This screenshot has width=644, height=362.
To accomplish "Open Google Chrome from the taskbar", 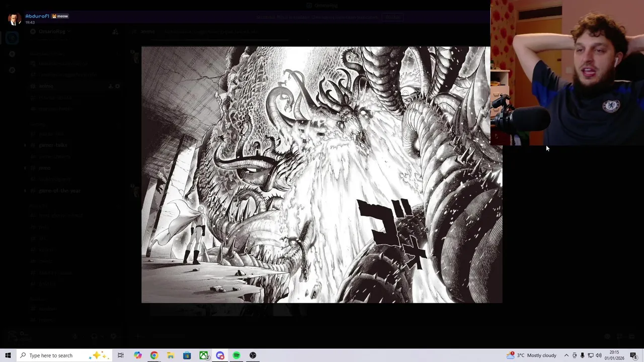I will click(x=154, y=355).
